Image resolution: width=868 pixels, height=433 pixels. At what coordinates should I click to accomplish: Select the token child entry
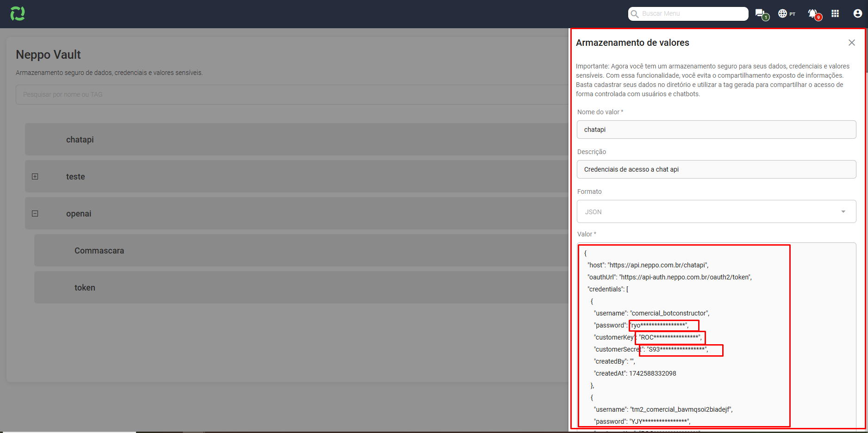pos(301,287)
